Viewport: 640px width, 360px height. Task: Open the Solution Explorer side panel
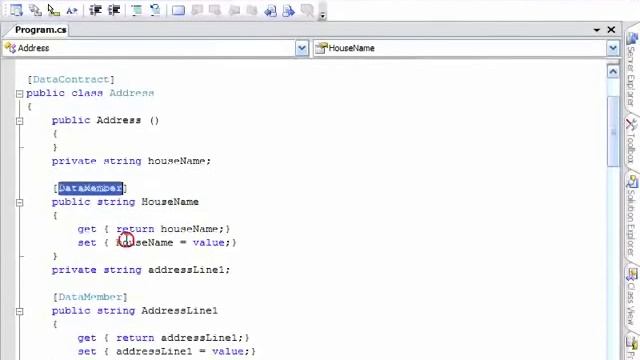point(632,216)
